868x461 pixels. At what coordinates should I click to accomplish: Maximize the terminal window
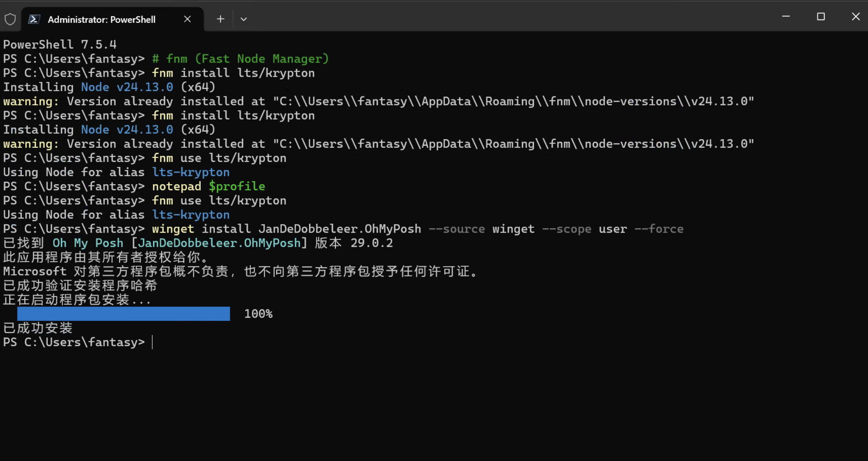click(x=821, y=17)
